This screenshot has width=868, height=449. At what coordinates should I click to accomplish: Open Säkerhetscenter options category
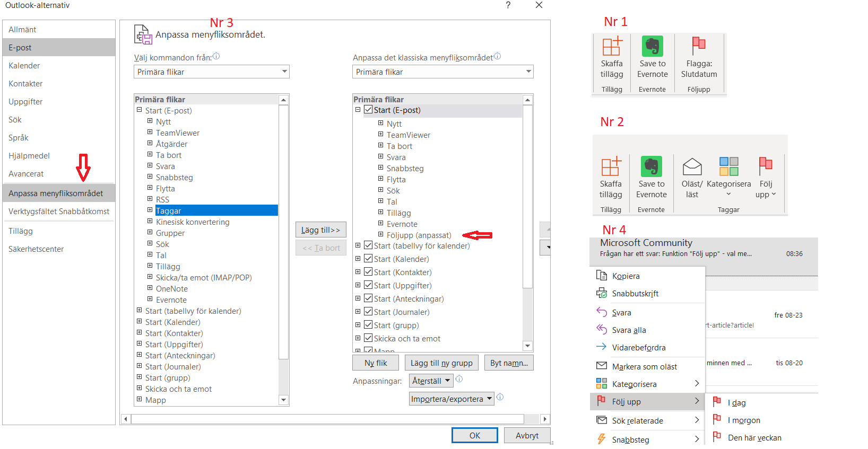pyautogui.click(x=59, y=249)
